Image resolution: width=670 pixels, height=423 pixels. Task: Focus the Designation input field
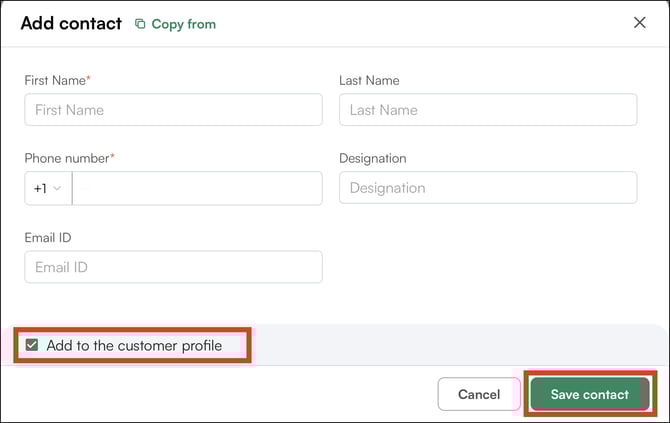[488, 188]
